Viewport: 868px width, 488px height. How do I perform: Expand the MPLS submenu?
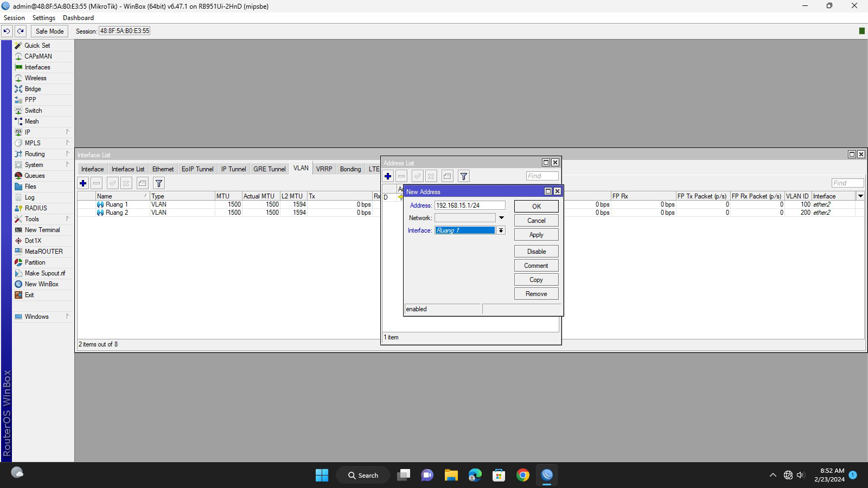point(42,143)
